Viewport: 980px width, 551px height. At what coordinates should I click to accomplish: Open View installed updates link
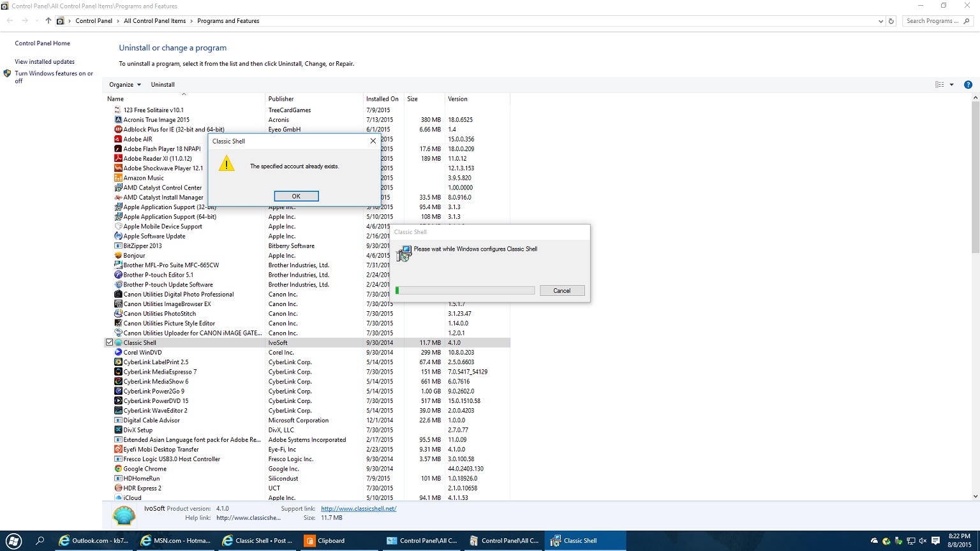tap(45, 62)
